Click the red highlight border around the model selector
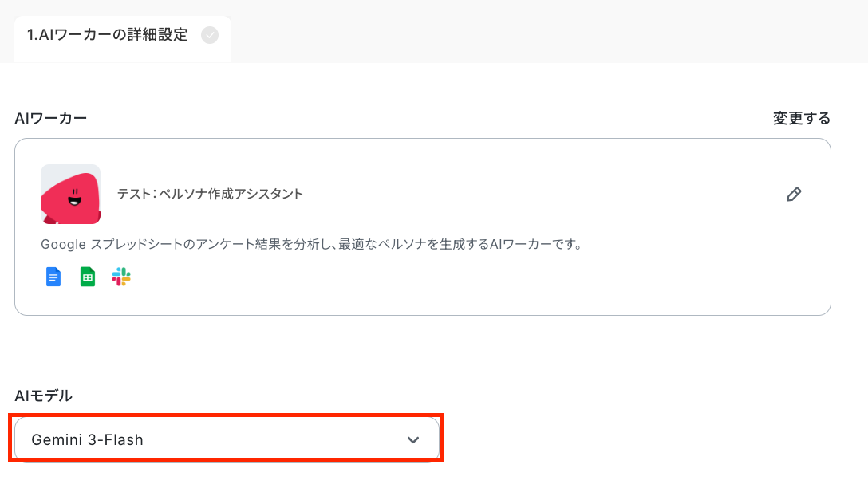 pos(226,415)
